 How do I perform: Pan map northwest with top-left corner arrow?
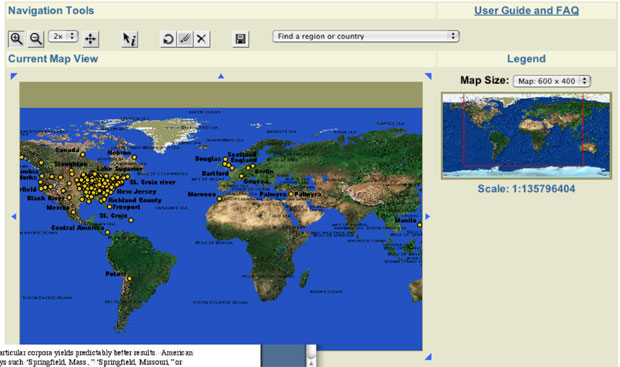point(14,76)
